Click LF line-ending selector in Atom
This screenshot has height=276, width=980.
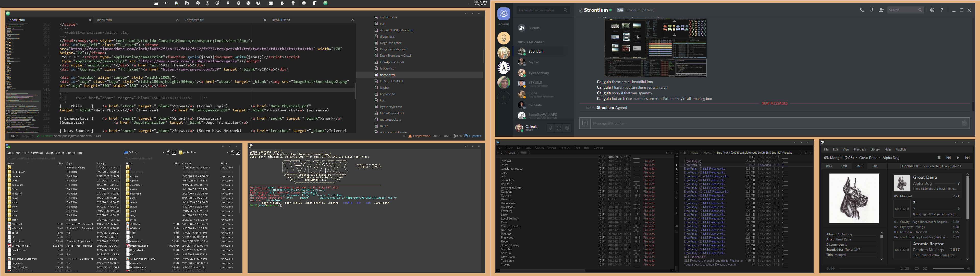[x=405, y=136]
